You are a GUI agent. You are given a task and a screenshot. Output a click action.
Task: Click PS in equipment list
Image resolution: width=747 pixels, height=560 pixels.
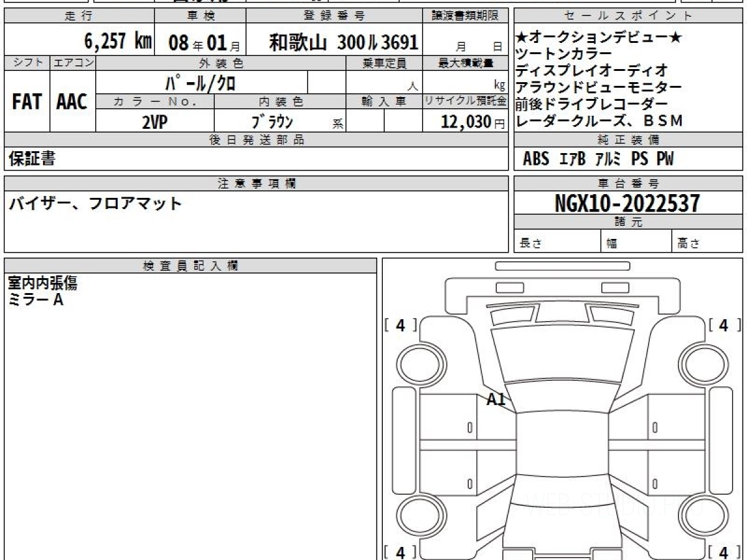click(x=639, y=159)
